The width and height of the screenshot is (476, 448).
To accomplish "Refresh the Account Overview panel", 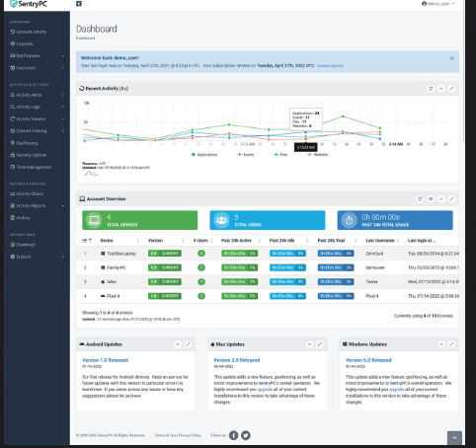I will tap(420, 199).
